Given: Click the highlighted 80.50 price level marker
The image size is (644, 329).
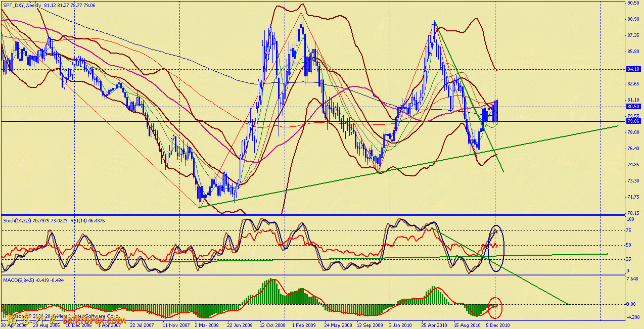Looking at the screenshot, I should pos(633,107).
